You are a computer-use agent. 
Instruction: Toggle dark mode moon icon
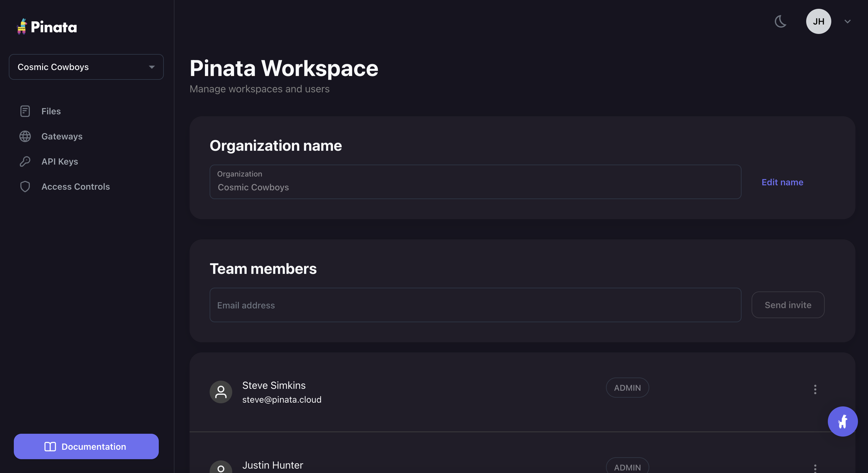(x=780, y=22)
